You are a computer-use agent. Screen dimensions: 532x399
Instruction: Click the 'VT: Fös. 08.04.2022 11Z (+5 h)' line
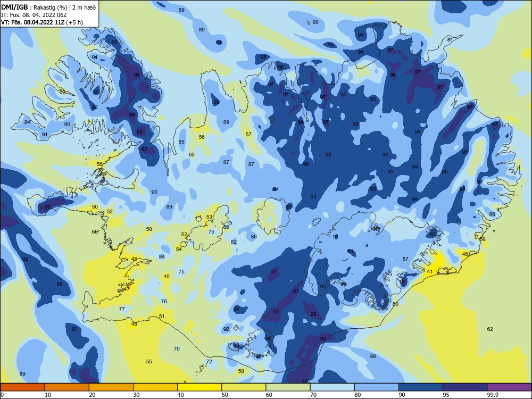42,22
